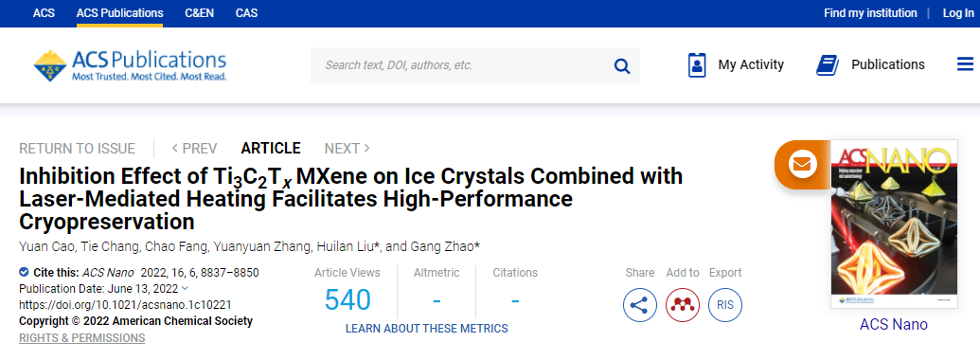Image resolution: width=980 pixels, height=360 pixels.
Task: Select the CAS top tab
Action: pyautogui.click(x=246, y=13)
